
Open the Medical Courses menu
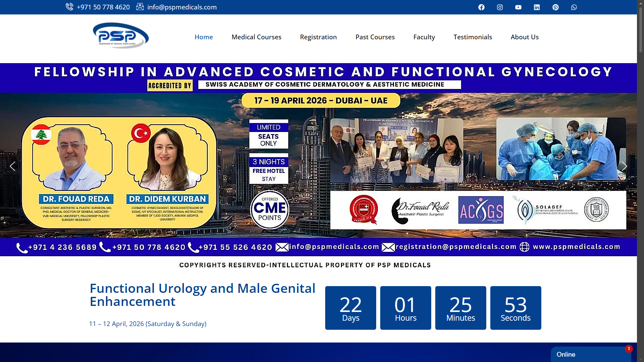[x=256, y=37]
